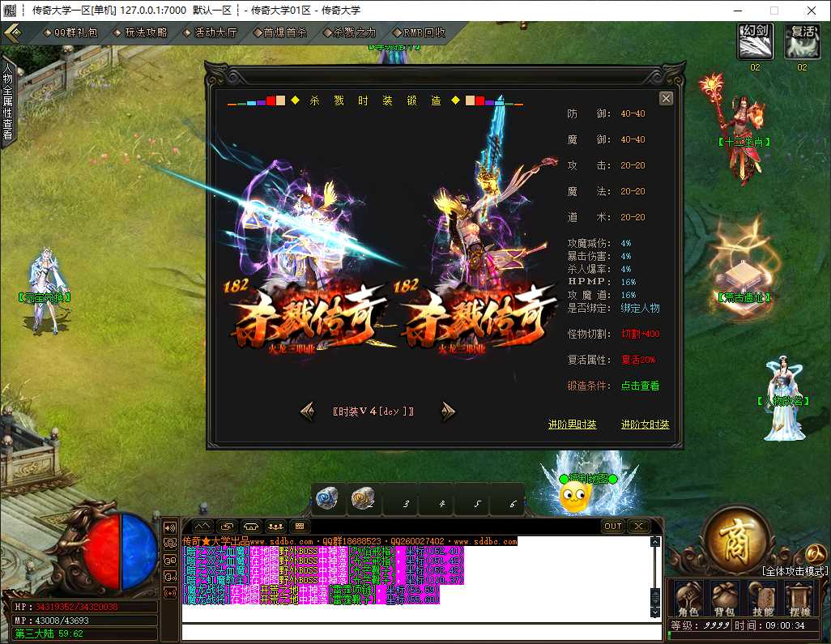This screenshot has width=831, height=644.
Task: Close the 杀戮时装锻造 dialog
Action: (x=667, y=98)
